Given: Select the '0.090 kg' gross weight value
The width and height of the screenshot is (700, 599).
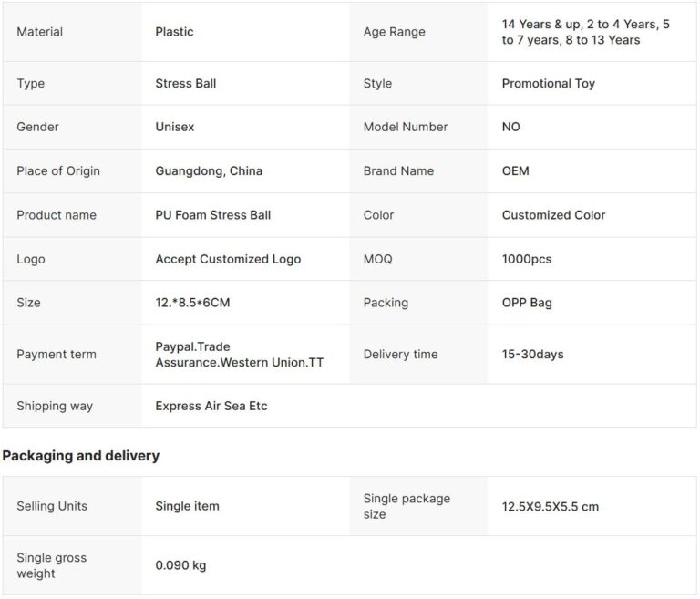Looking at the screenshot, I should [180, 565].
